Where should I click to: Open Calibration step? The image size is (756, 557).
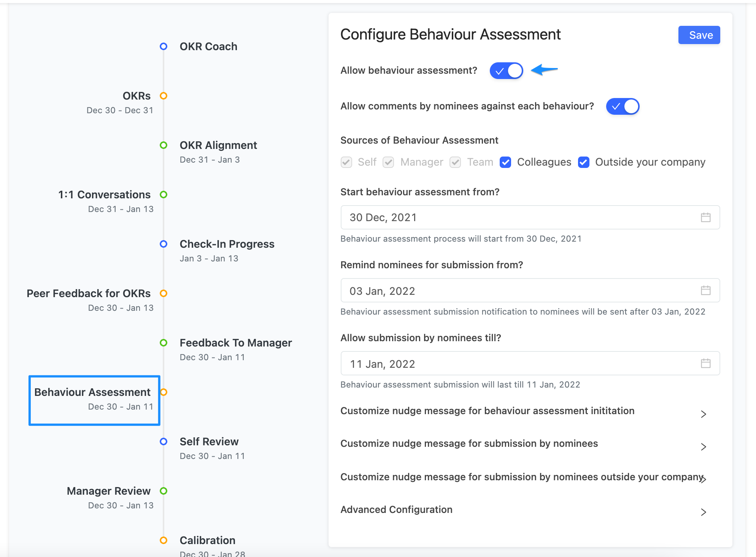208,540
